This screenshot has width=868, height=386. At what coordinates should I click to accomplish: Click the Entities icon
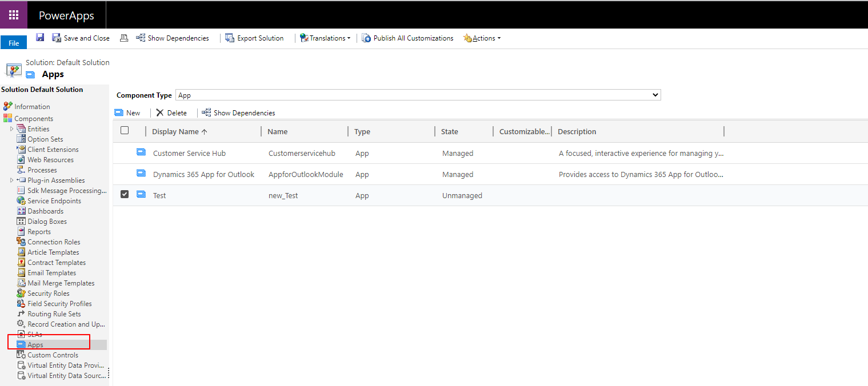[x=21, y=129]
